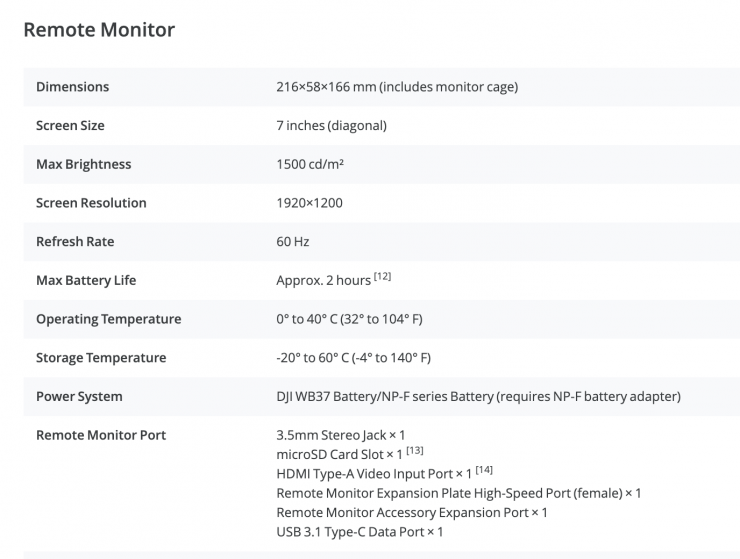Open footnote 14 after HDMI Video Input Port
The image size is (740, 559).
tap(484, 470)
